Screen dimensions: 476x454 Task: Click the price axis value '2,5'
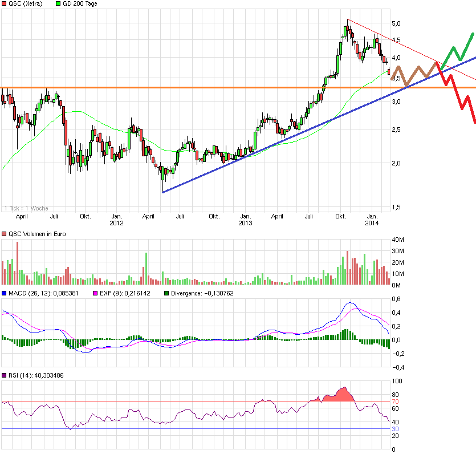coord(396,129)
